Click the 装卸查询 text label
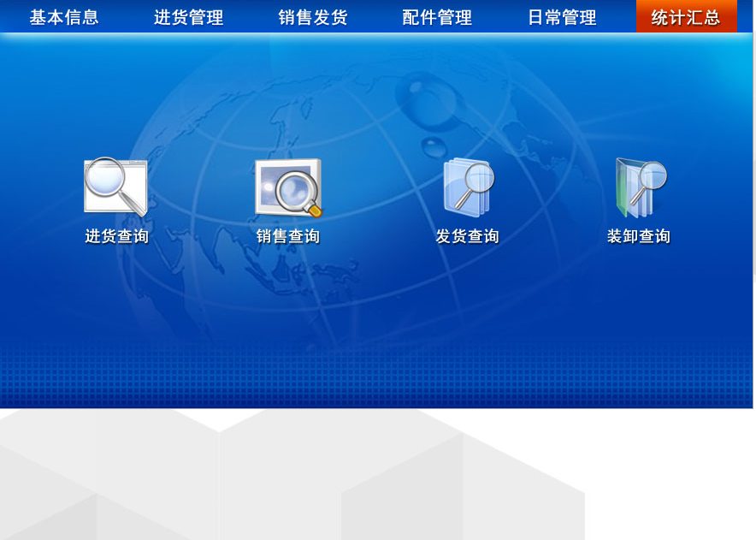This screenshot has width=756, height=540. [639, 236]
